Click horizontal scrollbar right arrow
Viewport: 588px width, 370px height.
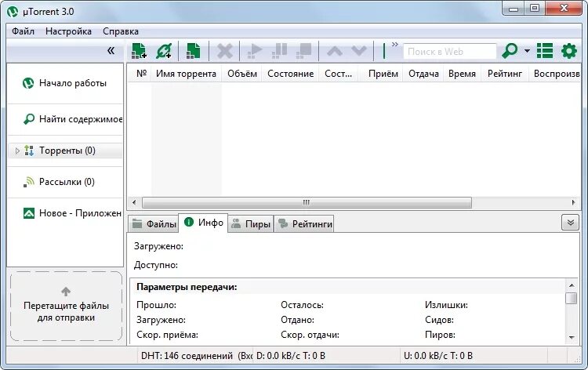(x=573, y=203)
